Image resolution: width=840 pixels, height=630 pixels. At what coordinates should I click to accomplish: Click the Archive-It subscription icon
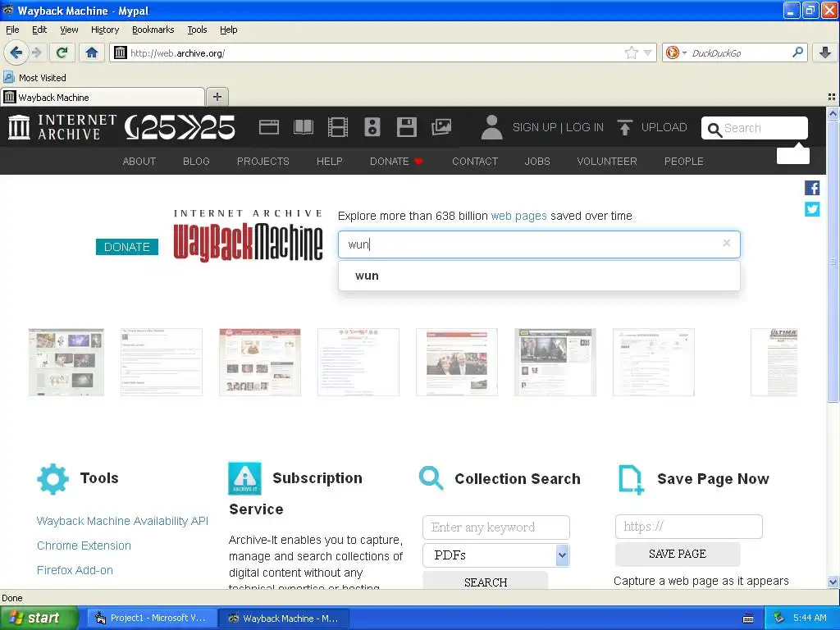(244, 478)
